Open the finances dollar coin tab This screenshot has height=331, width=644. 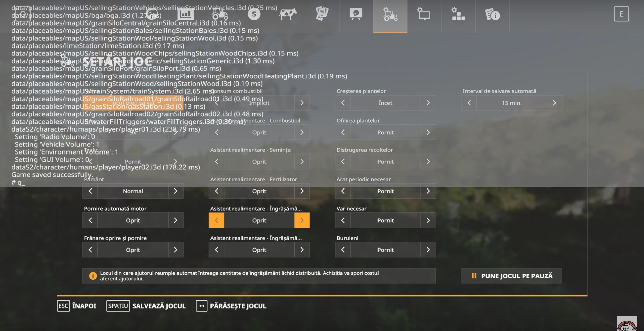click(x=254, y=14)
